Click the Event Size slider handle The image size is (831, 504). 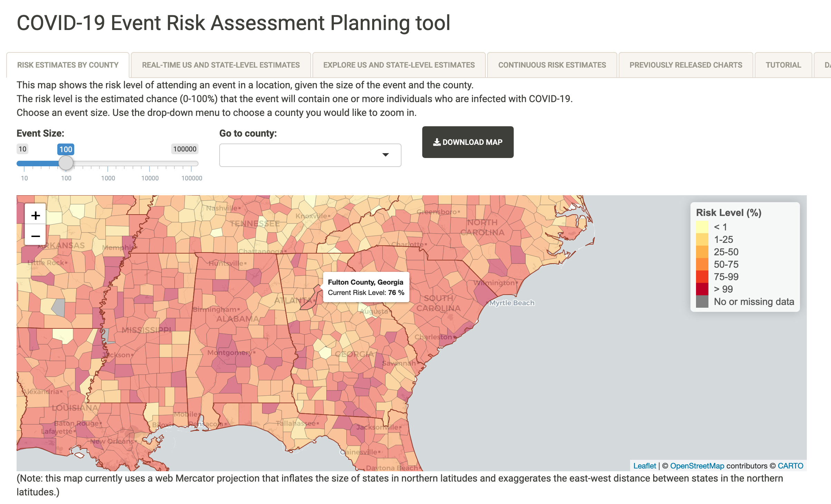(x=66, y=164)
